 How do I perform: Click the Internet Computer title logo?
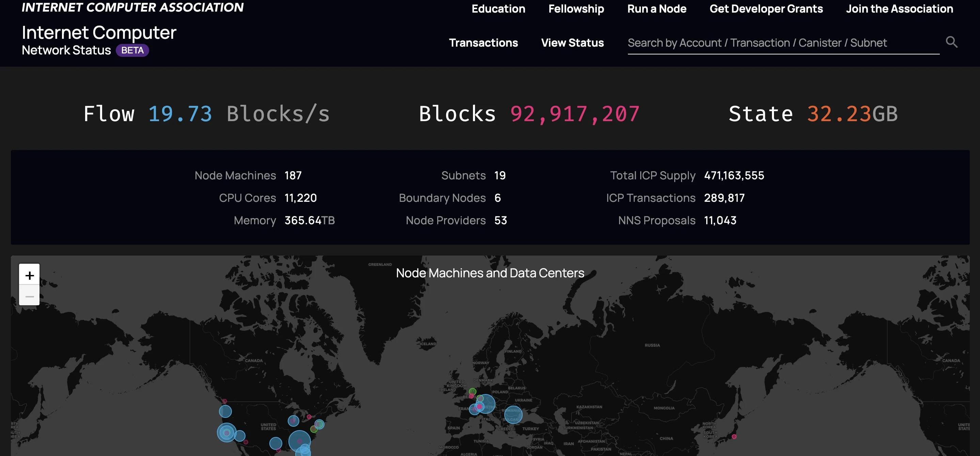99,32
